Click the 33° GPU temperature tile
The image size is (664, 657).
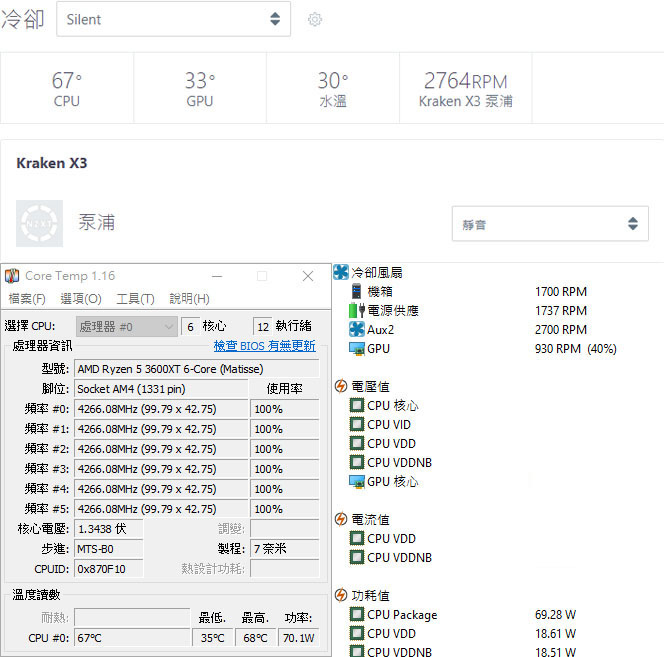point(200,89)
